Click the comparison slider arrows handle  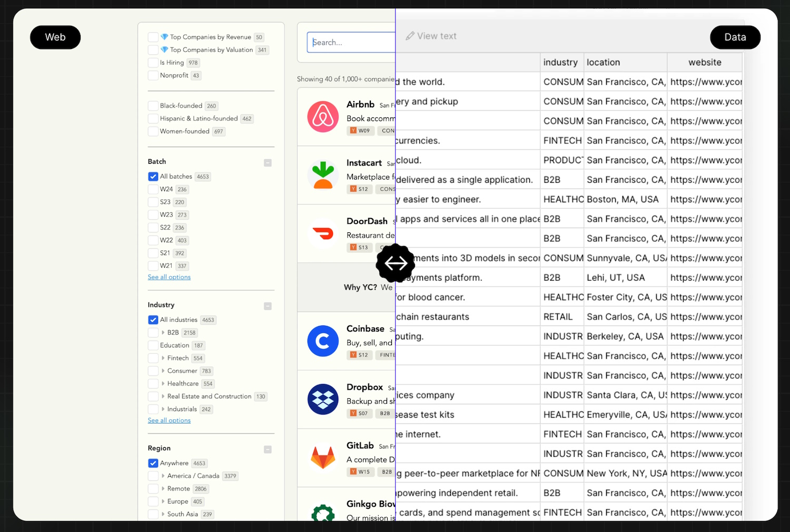tap(396, 263)
